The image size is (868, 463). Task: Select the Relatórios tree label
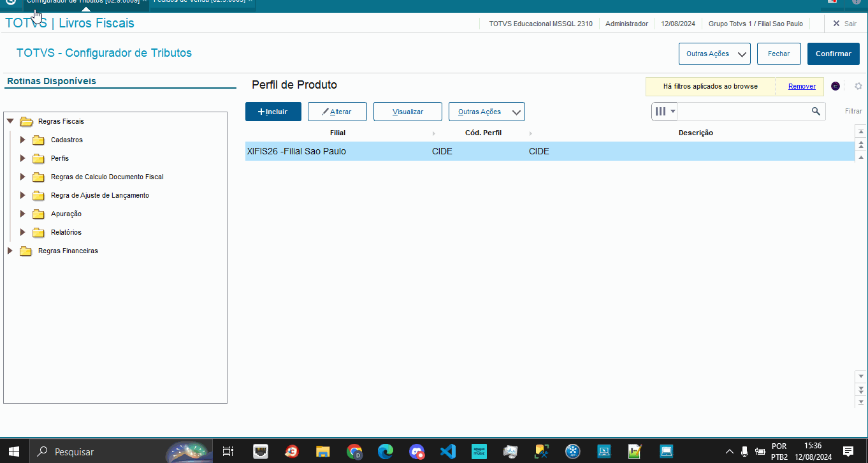(66, 232)
